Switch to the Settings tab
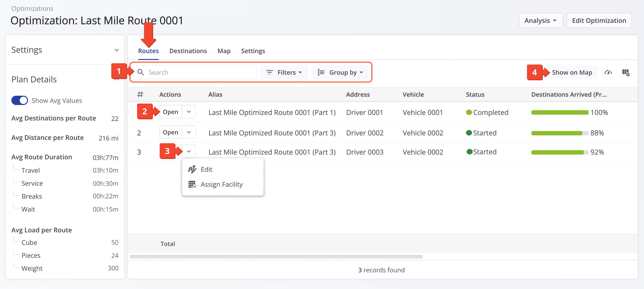Viewport: 644px width, 289px height. 253,51
